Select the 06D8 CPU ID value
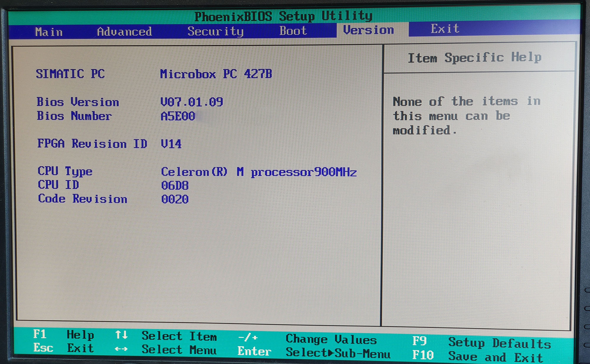The height and width of the screenshot is (364, 590). (x=175, y=186)
